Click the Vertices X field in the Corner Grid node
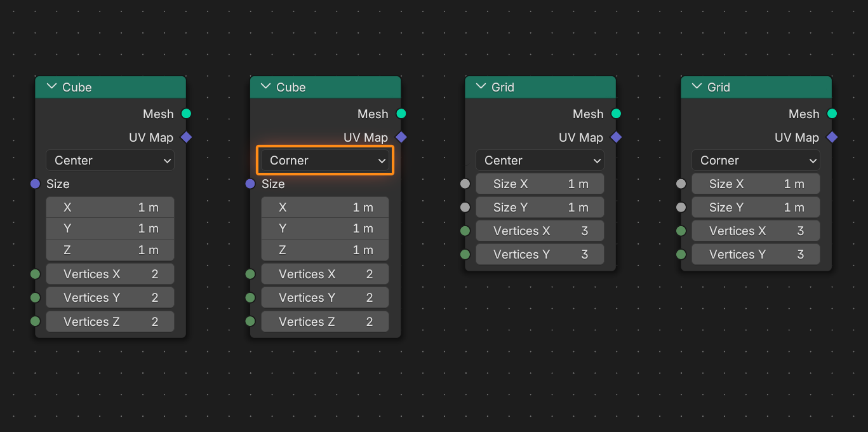Image resolution: width=868 pixels, height=432 pixels. click(756, 231)
